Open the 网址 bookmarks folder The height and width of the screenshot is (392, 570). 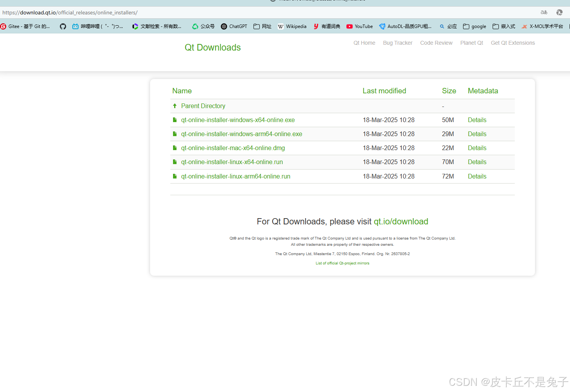click(262, 26)
